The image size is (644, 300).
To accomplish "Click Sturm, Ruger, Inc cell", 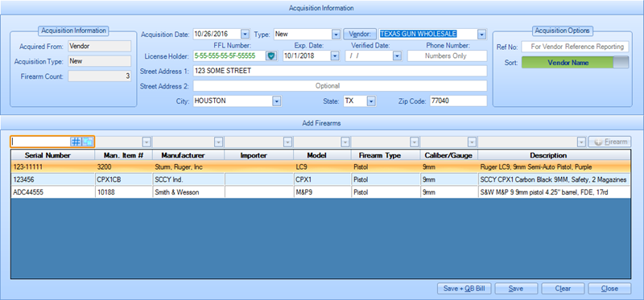I will [188, 167].
